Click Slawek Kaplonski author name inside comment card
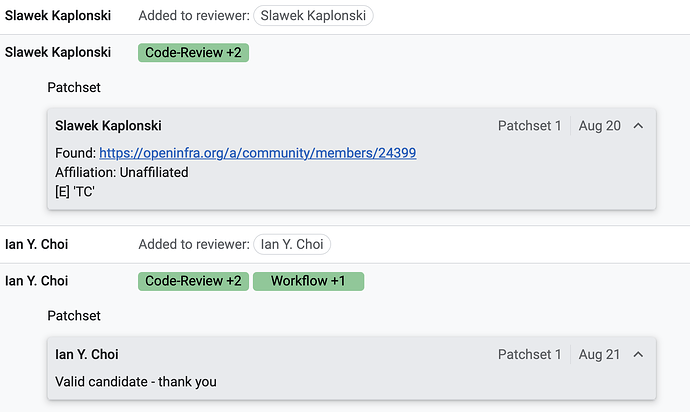Image resolution: width=690 pixels, height=412 pixels. pyautogui.click(x=108, y=126)
